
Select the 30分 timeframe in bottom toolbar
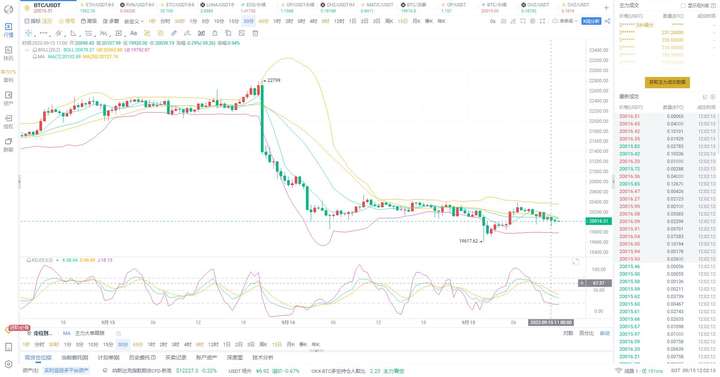pos(123,344)
